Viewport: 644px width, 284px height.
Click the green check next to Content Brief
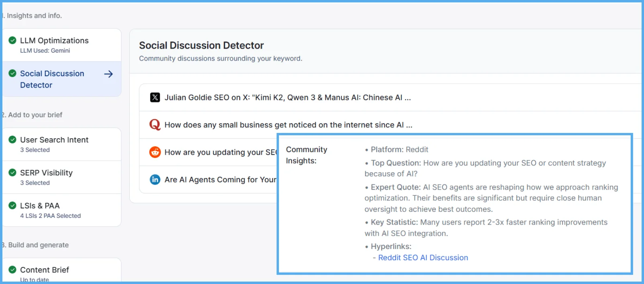[12, 270]
